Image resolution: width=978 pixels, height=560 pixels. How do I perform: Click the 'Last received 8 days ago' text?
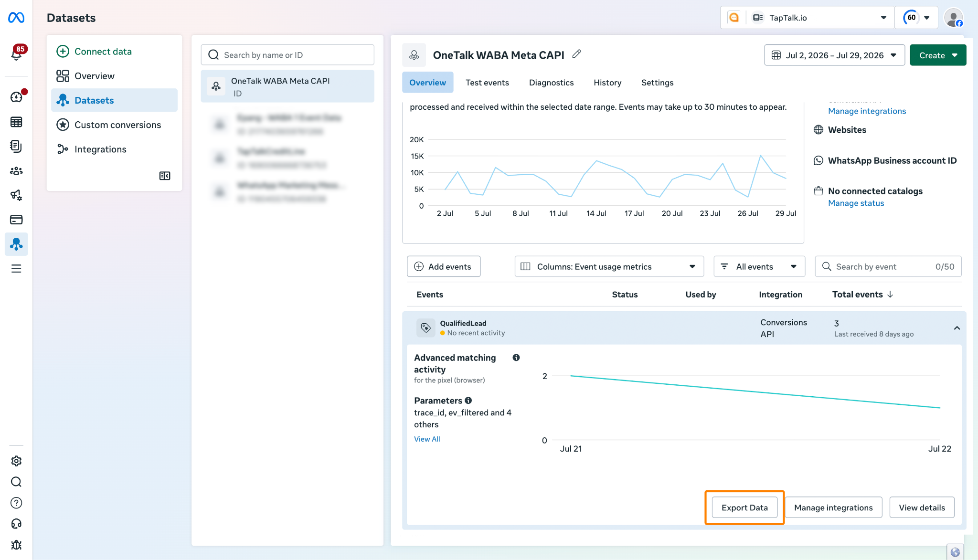pos(874,334)
